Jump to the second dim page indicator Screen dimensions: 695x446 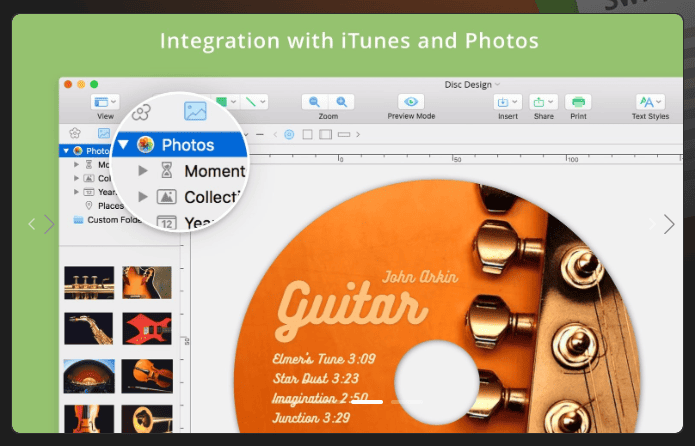click(407, 402)
